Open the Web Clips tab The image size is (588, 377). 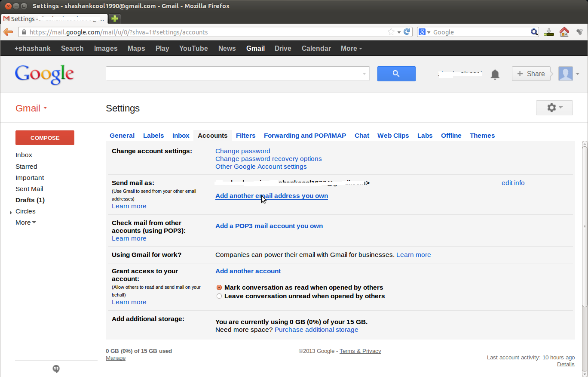pyautogui.click(x=393, y=136)
